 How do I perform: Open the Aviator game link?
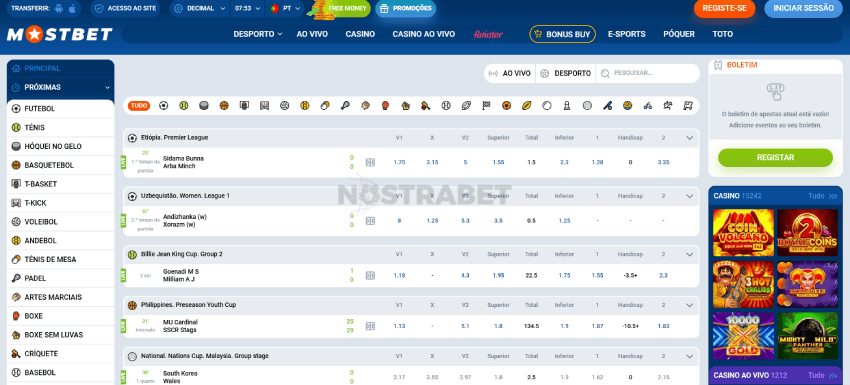(x=488, y=34)
